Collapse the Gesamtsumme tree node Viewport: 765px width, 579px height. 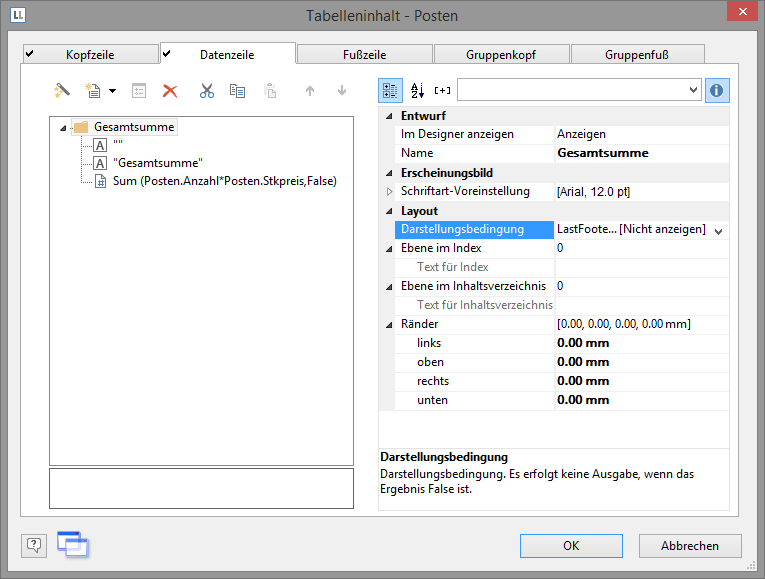coord(64,128)
